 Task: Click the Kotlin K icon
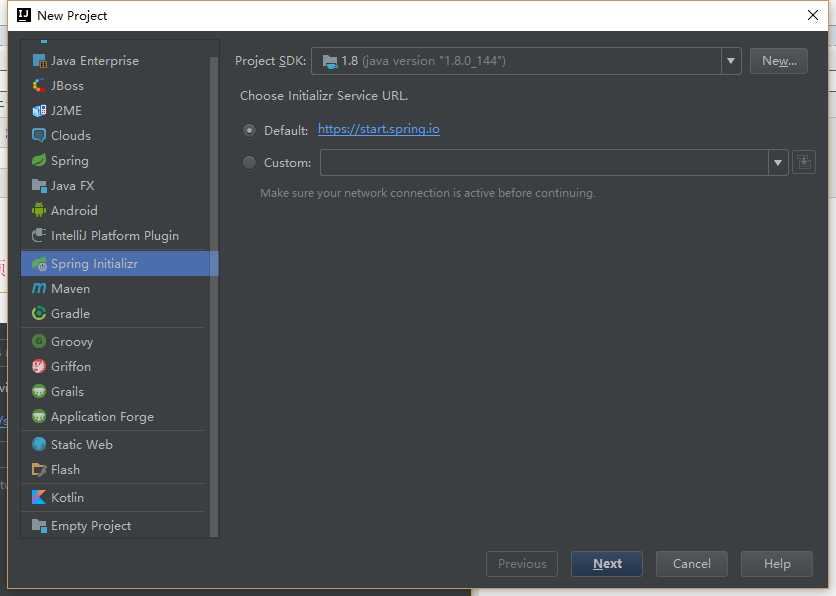coord(39,497)
